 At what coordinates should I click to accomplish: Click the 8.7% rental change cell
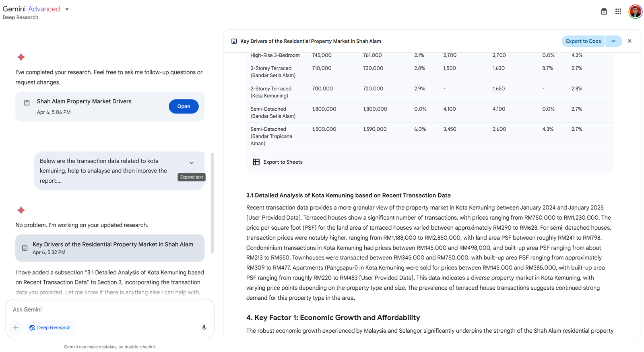click(x=548, y=68)
